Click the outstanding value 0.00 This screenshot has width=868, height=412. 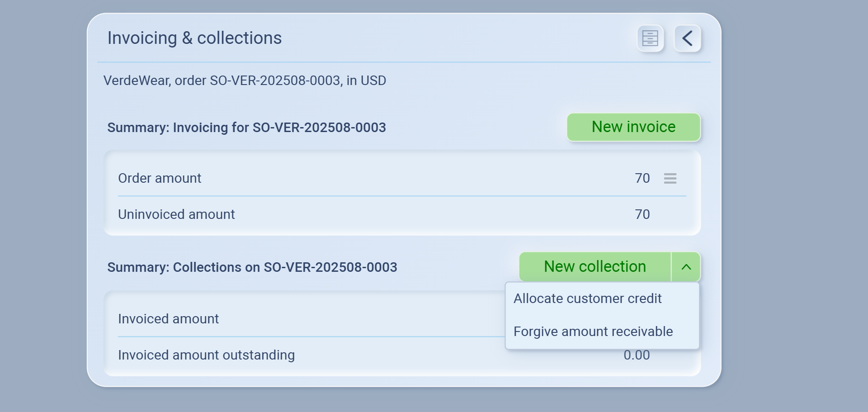coord(636,355)
